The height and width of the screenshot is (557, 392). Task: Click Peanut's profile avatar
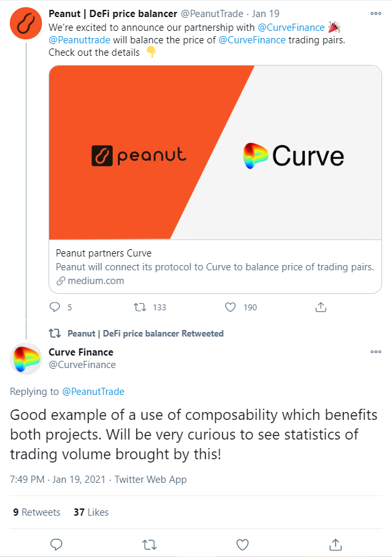tap(26, 23)
